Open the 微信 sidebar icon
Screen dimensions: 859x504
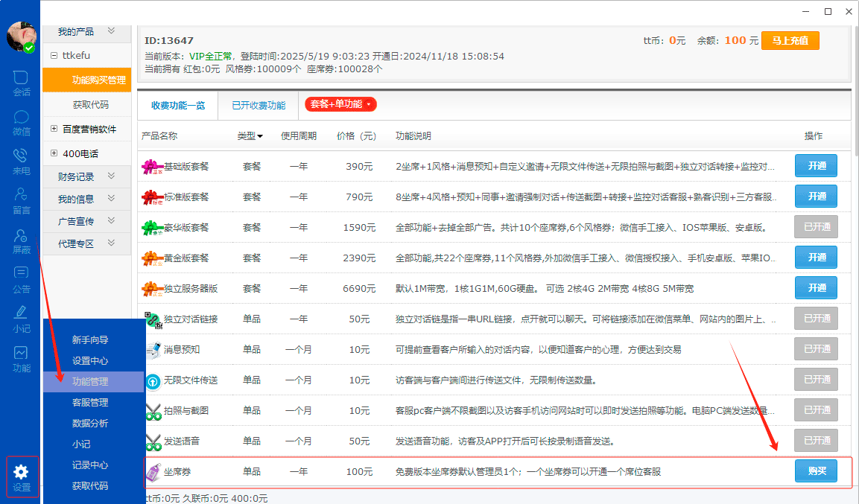pyautogui.click(x=21, y=123)
